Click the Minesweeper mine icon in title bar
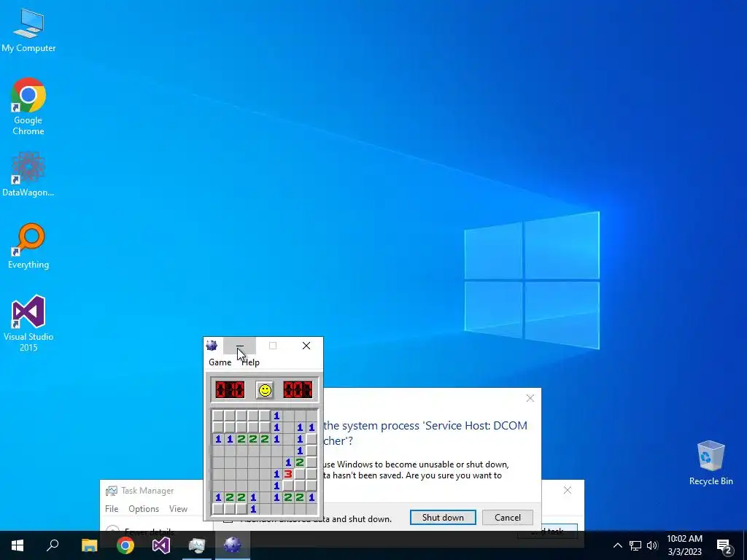This screenshot has width=747, height=560. click(x=212, y=346)
